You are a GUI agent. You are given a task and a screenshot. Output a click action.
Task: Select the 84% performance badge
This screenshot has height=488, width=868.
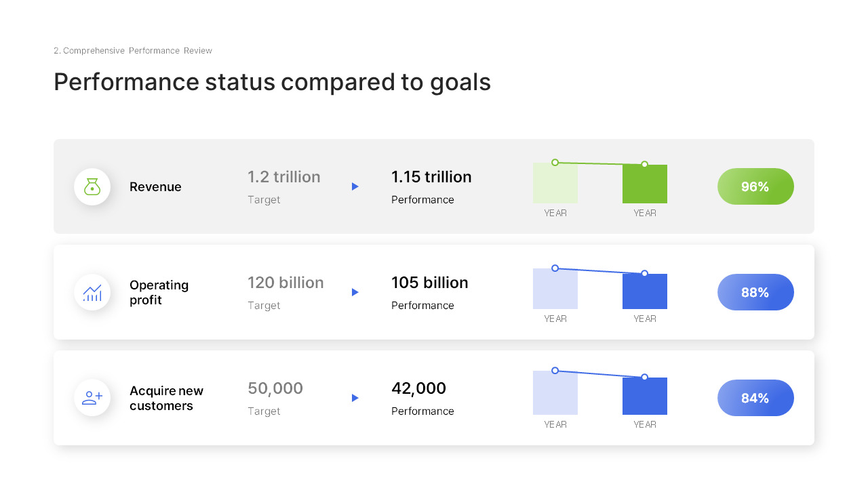pyautogui.click(x=755, y=398)
